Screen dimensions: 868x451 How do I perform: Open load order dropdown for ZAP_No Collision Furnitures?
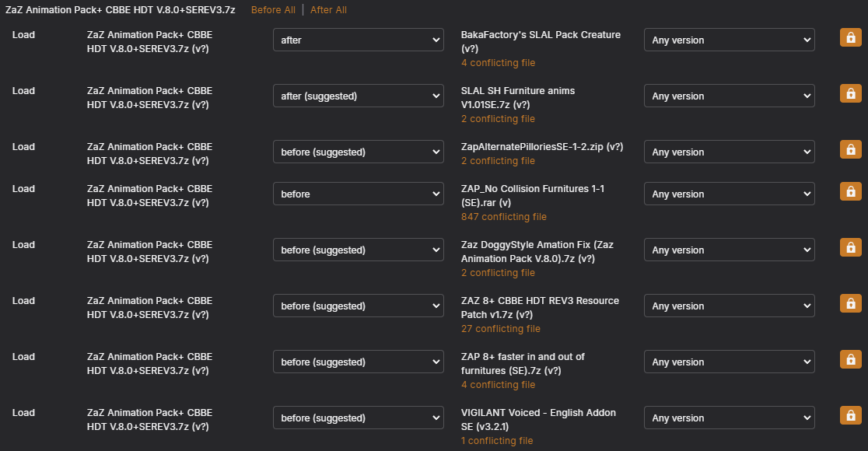click(358, 194)
